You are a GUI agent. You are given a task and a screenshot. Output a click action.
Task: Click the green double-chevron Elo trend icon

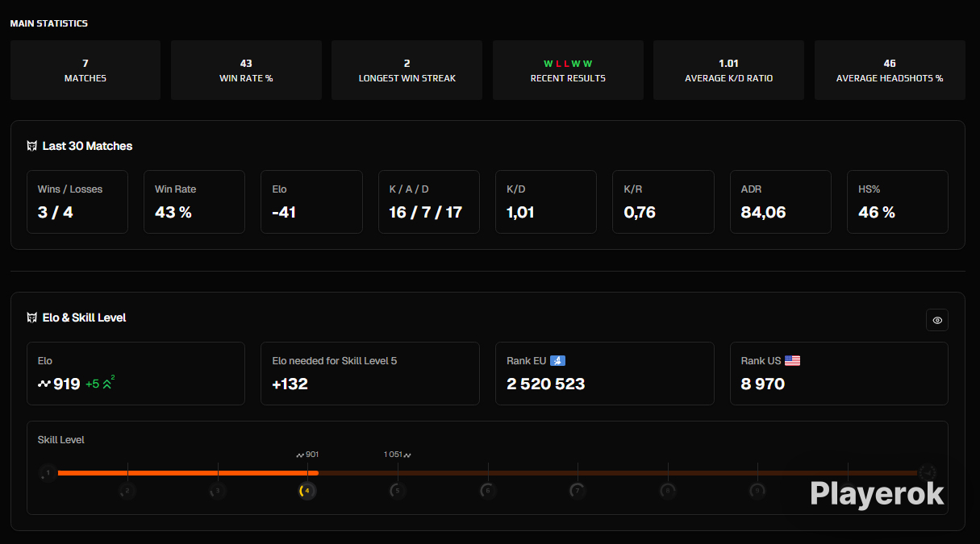tap(108, 384)
